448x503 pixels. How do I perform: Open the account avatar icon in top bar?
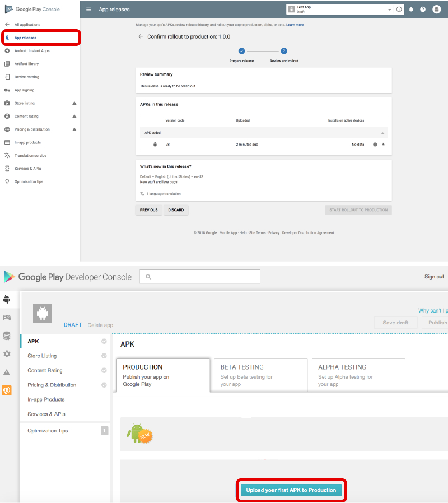tap(436, 10)
